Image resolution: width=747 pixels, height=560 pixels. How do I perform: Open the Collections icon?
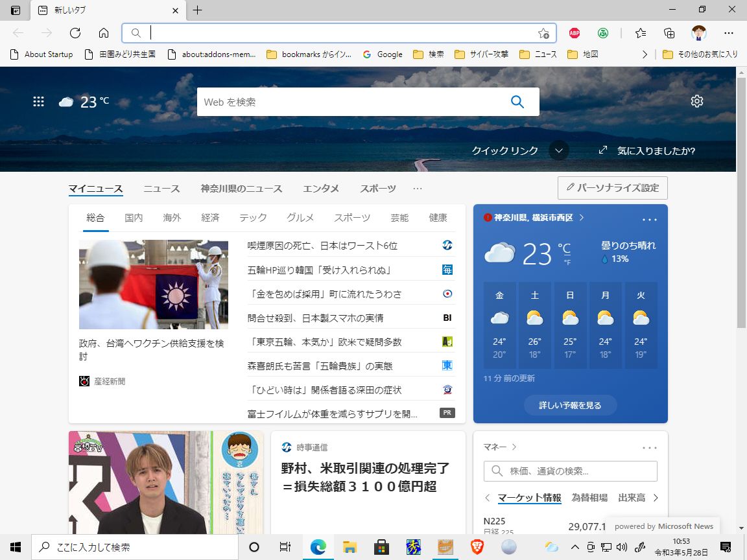coord(669,33)
